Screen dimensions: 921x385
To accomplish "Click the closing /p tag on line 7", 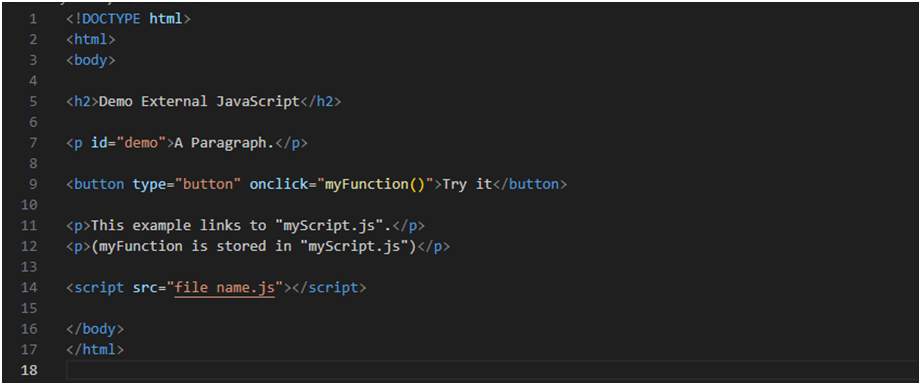I will tap(291, 143).
